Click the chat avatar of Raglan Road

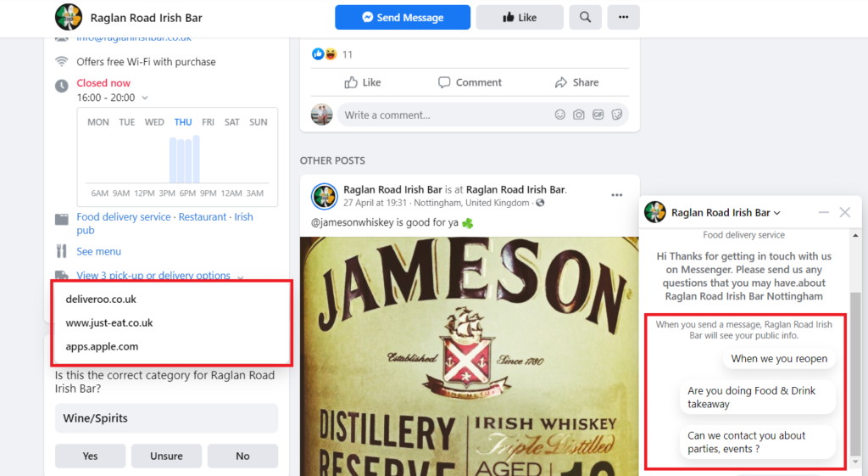(655, 212)
